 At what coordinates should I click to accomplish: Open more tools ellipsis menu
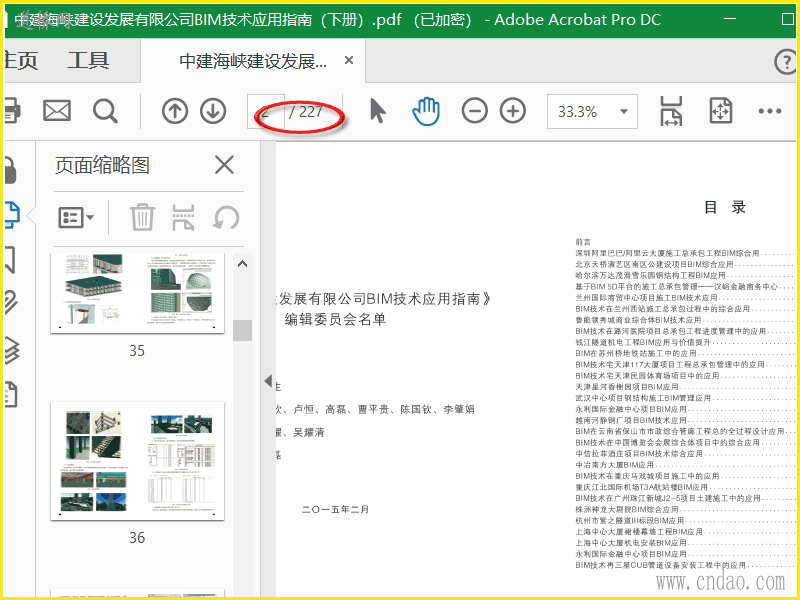click(x=769, y=111)
